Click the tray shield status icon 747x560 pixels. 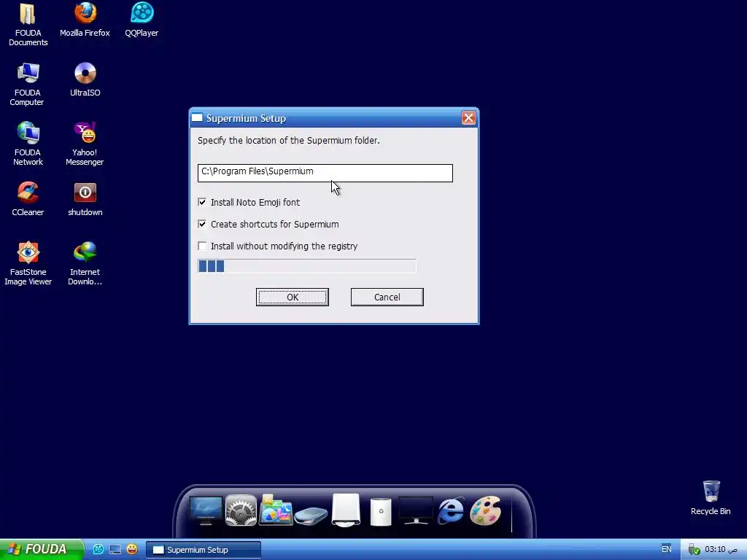pyautogui.click(x=694, y=550)
